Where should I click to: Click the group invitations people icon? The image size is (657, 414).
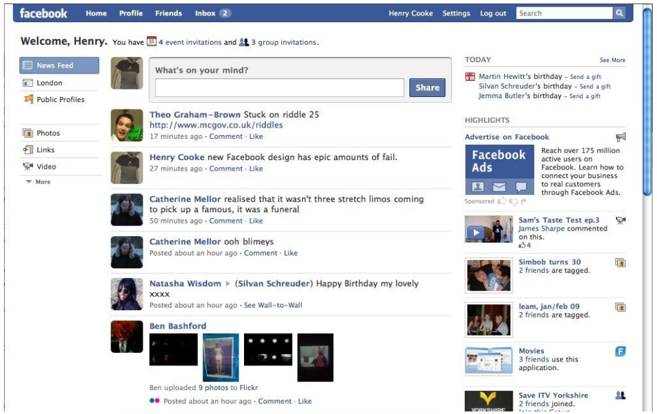pyautogui.click(x=244, y=42)
